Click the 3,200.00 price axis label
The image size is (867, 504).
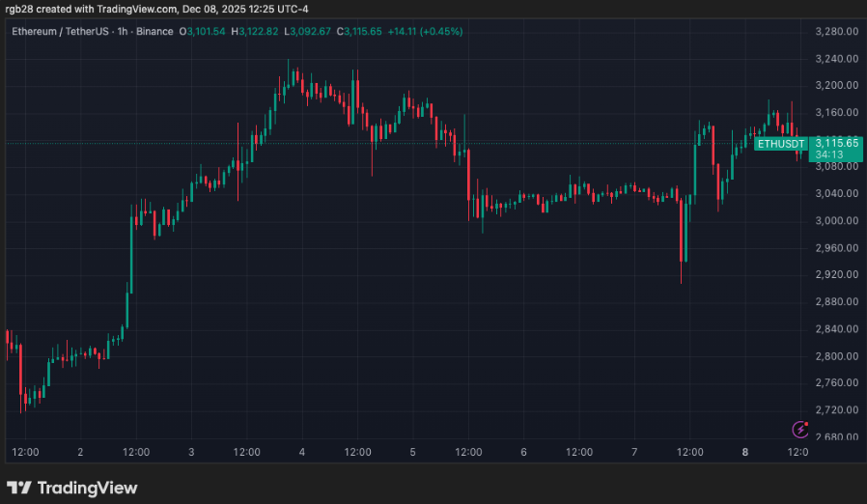pos(837,85)
